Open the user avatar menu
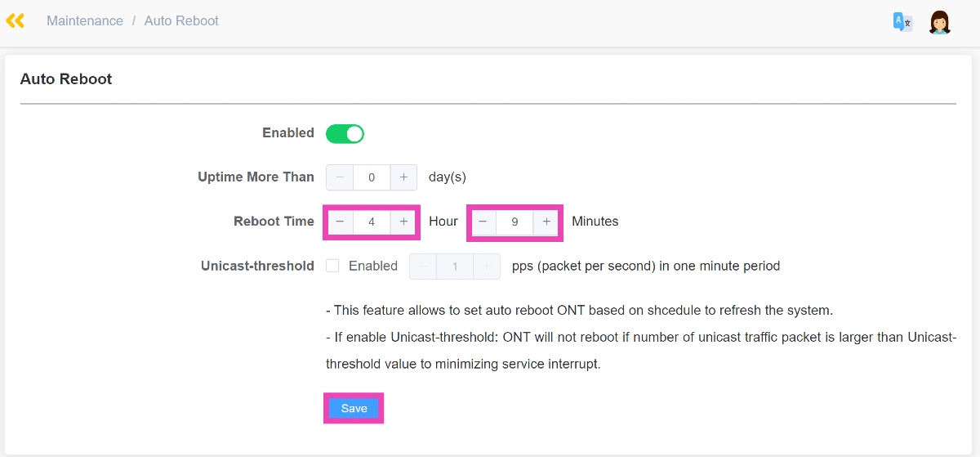Viewport: 980px width, 457px height. pyautogui.click(x=940, y=22)
